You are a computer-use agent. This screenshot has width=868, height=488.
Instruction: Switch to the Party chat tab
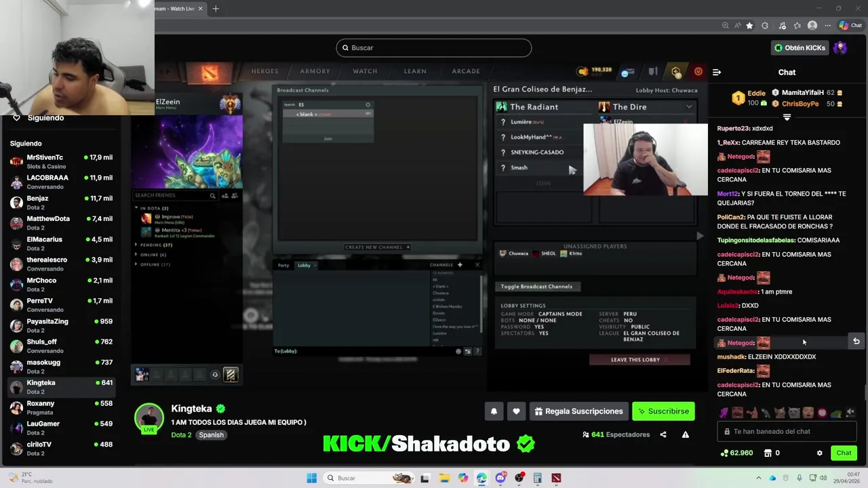click(x=283, y=265)
